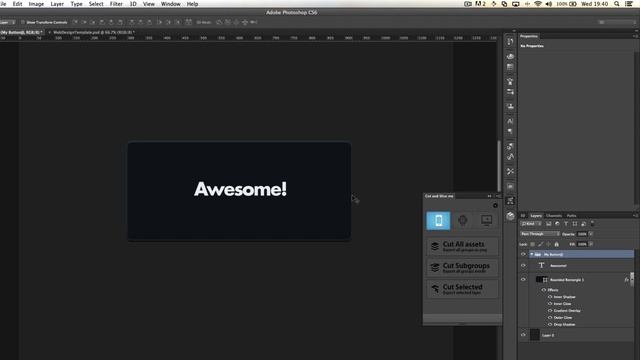Switch to WebDesignTemplate.psd document tab
The width and height of the screenshot is (640, 360).
[x=92, y=32]
